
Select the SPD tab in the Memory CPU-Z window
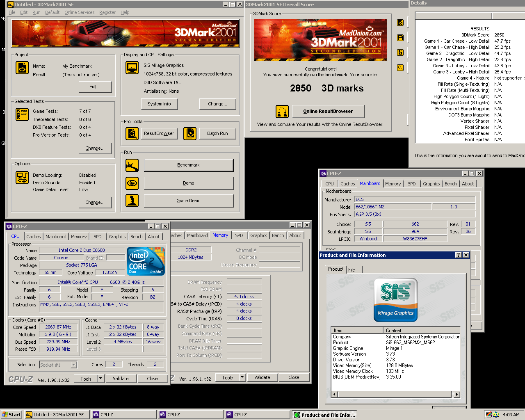pyautogui.click(x=239, y=235)
